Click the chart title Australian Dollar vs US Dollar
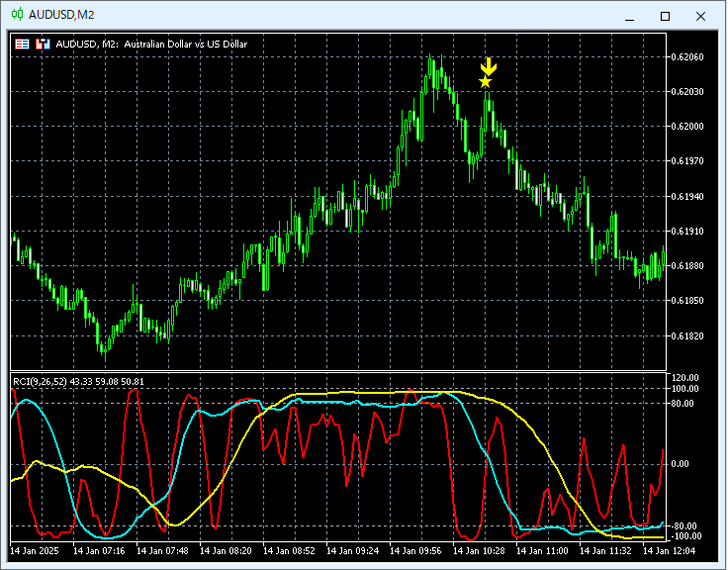The image size is (728, 570). [x=186, y=45]
